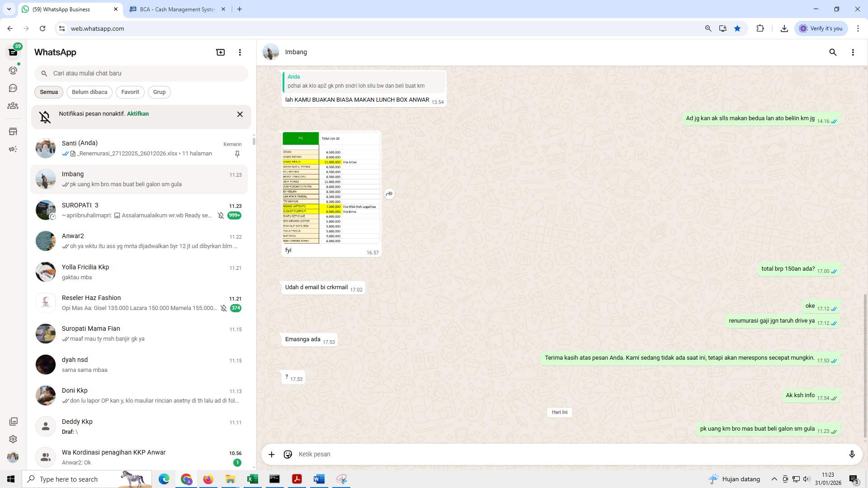This screenshot has height=488, width=868.
Task: Search within the Imbang conversation
Action: click(833, 52)
